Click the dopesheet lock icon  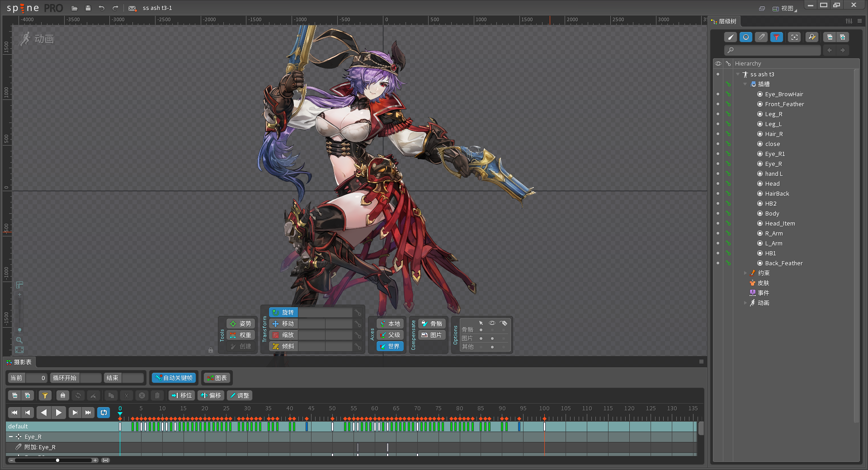(63, 395)
